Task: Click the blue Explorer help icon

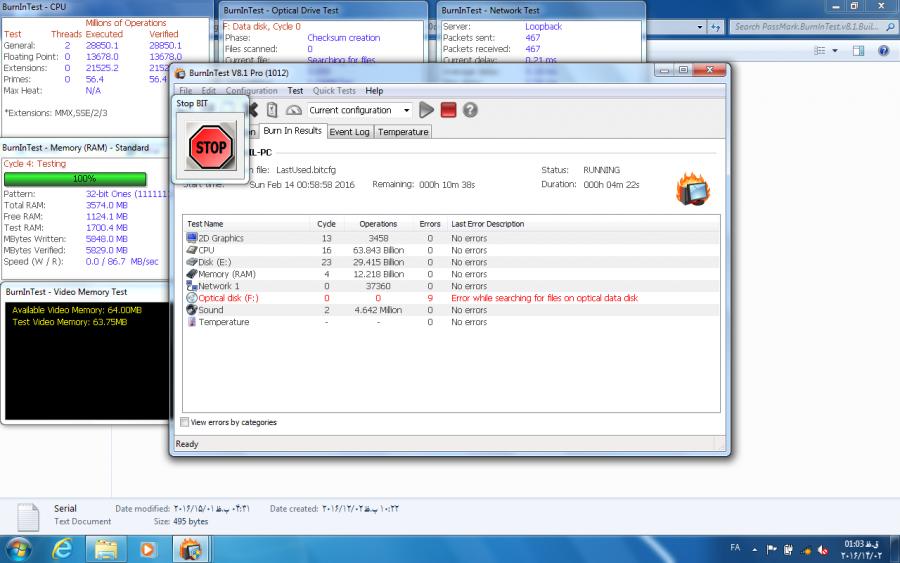Action: pyautogui.click(x=883, y=51)
